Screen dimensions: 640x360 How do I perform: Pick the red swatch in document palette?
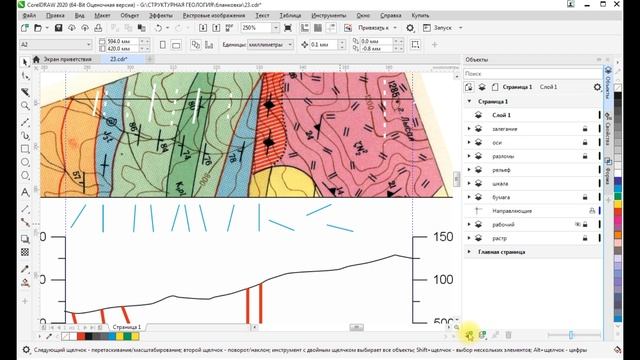click(x=81, y=336)
